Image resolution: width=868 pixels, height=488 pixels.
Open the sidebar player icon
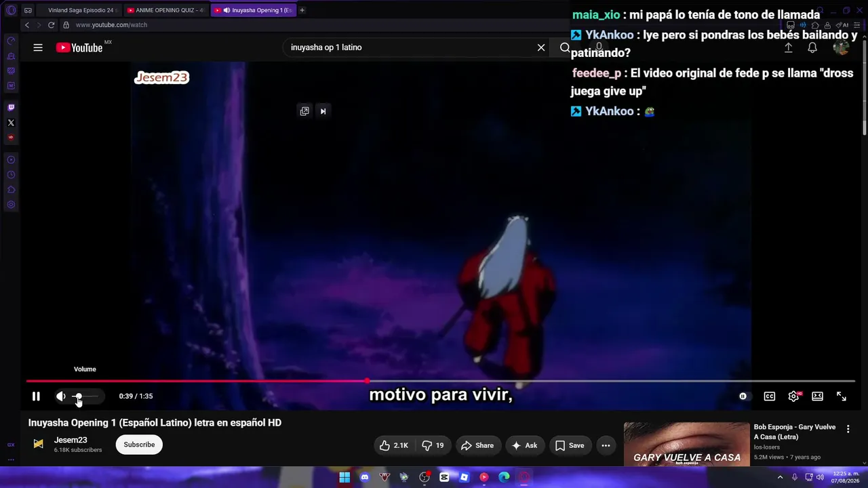(11, 160)
